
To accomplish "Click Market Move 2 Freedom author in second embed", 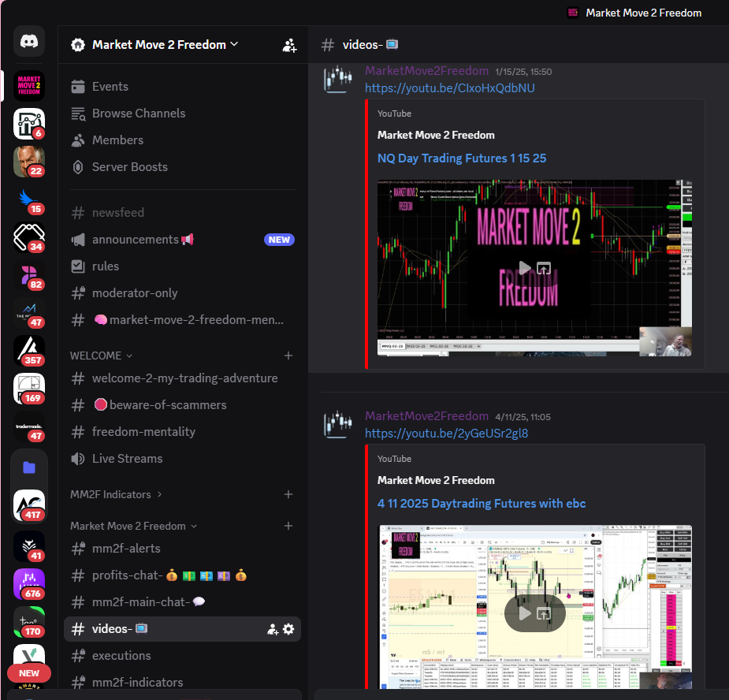I will [436, 481].
